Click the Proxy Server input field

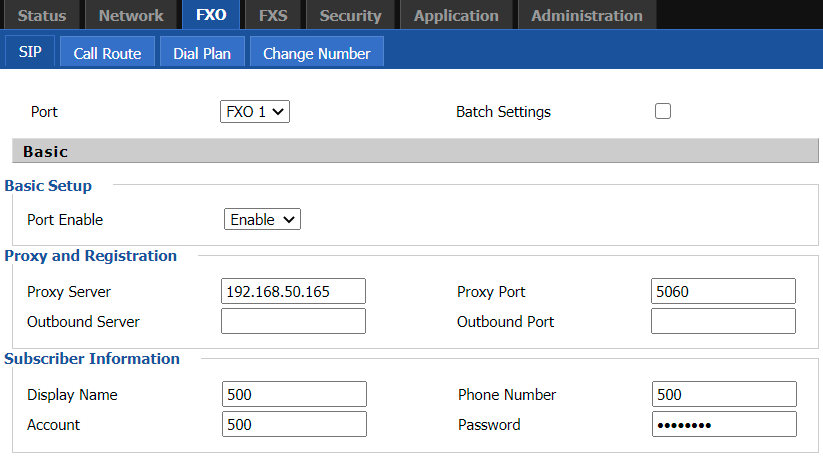coord(293,291)
